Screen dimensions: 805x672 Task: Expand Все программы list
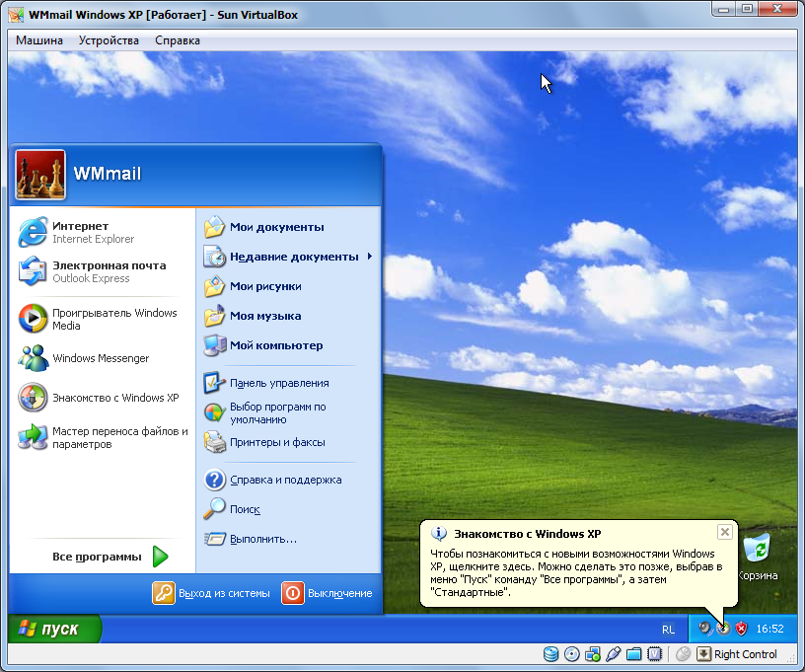click(110, 557)
